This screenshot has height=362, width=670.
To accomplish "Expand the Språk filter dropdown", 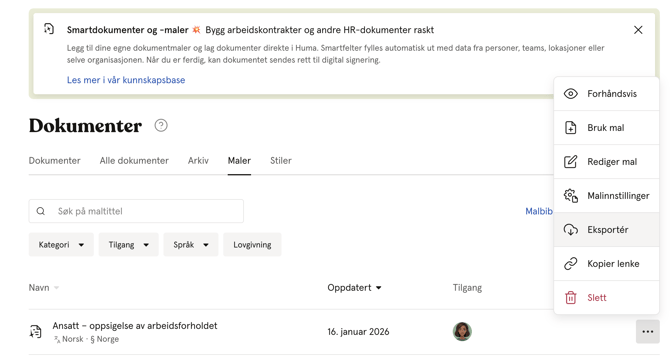I will click(191, 245).
